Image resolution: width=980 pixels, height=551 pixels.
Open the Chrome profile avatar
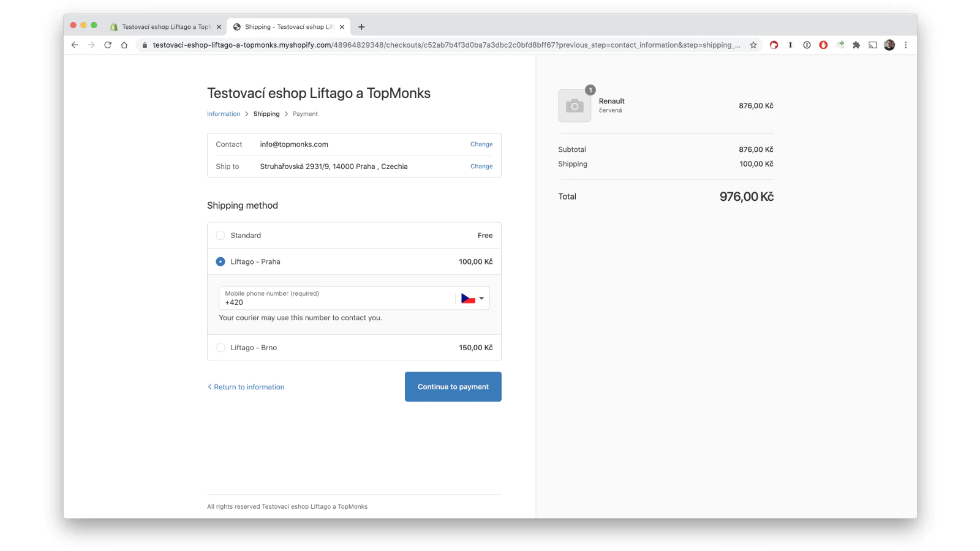[889, 45]
